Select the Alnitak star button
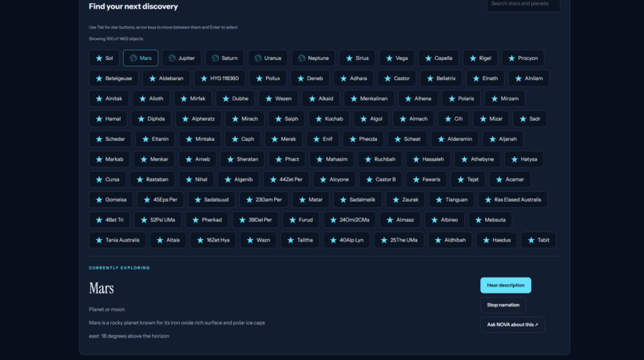Screen dimensions: 644x360 click(x=109, y=98)
